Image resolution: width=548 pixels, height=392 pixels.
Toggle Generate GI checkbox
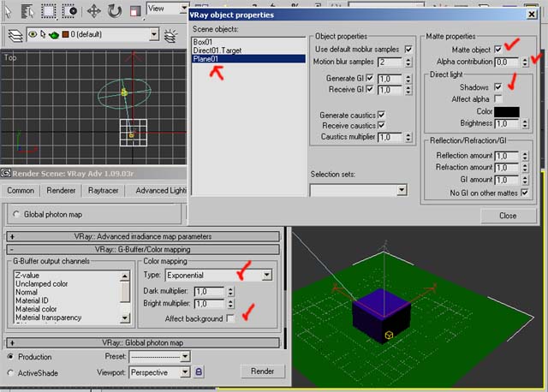370,78
